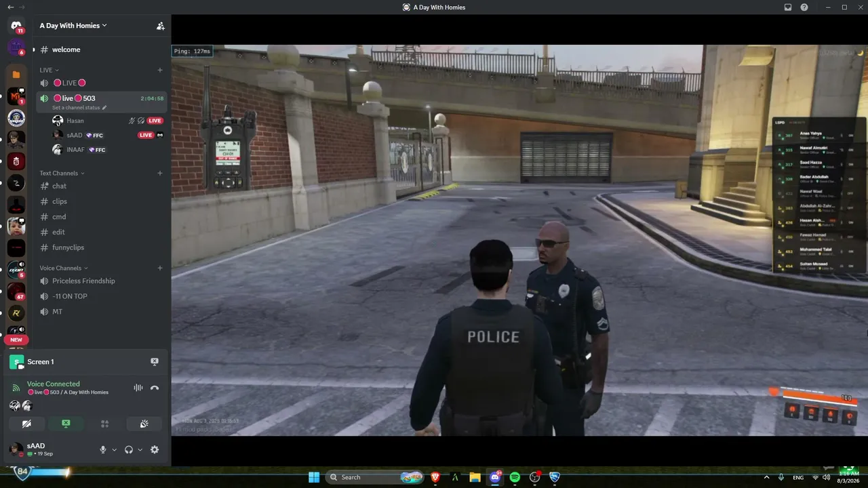This screenshot has width=868, height=488.
Task: Open the orange server folder
Action: [16, 75]
